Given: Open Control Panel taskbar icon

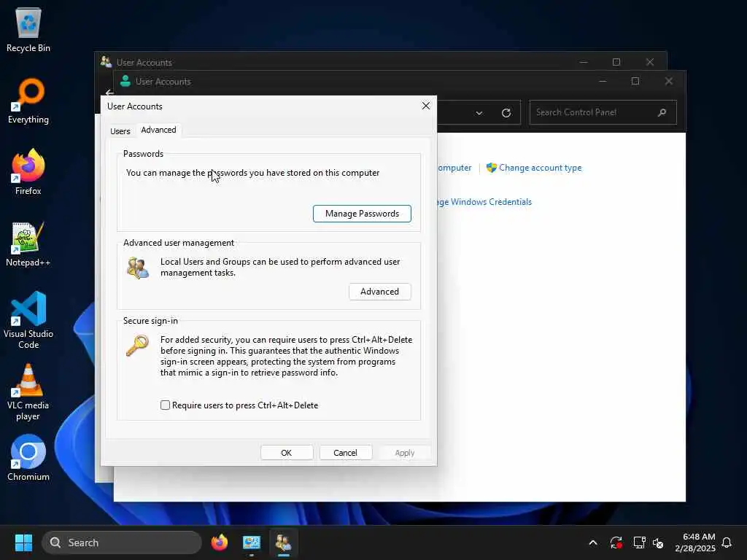Looking at the screenshot, I should click(x=252, y=542).
